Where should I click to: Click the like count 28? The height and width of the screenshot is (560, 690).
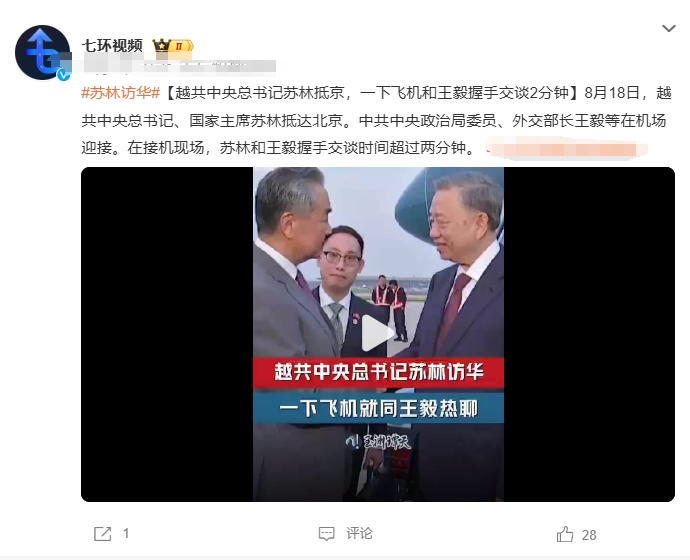589,535
